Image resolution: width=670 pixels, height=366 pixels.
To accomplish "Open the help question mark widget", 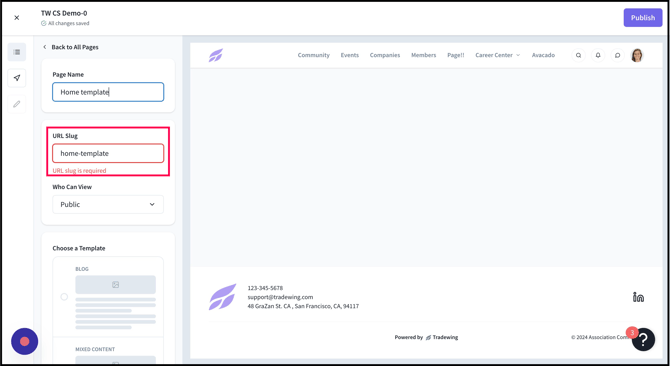I will point(644,340).
